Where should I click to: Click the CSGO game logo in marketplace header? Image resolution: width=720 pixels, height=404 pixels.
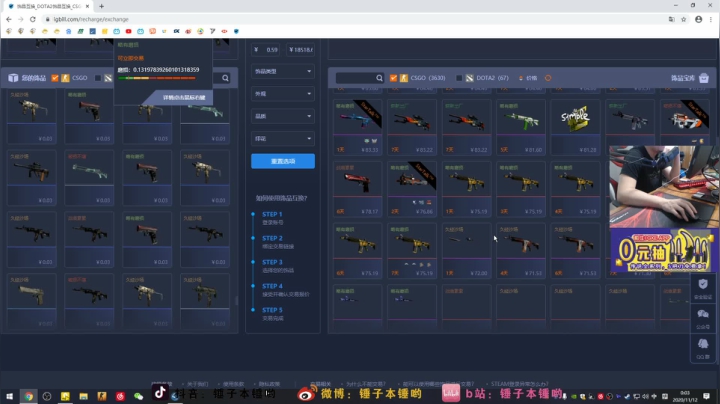[x=404, y=78]
